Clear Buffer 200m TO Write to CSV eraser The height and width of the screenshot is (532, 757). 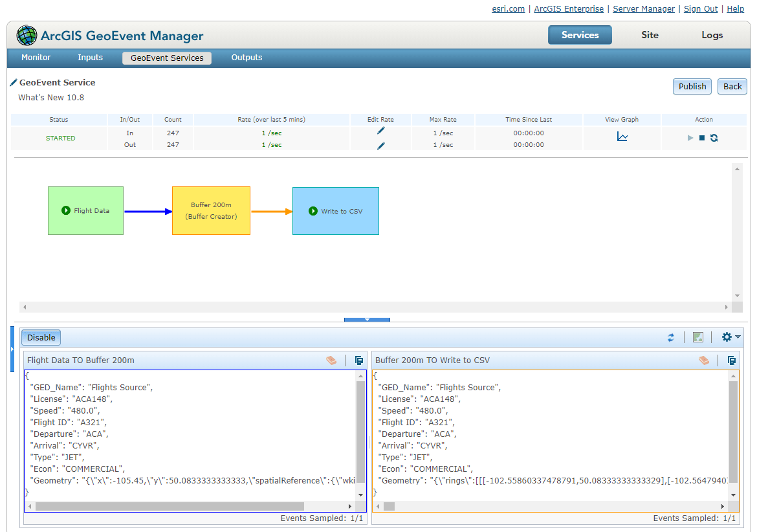pyautogui.click(x=704, y=360)
